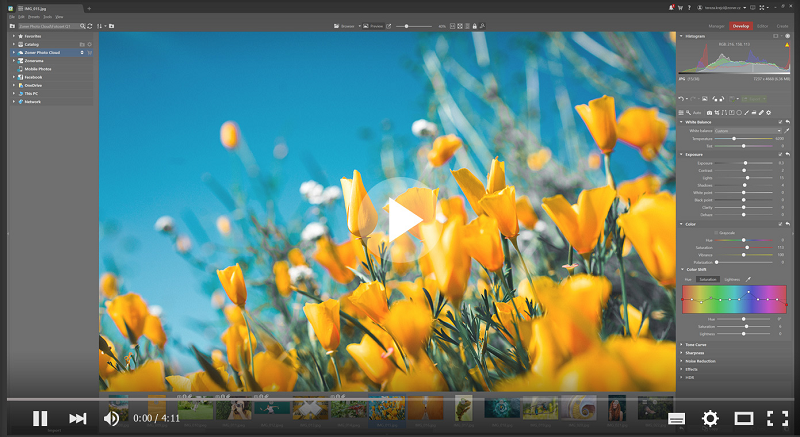The height and width of the screenshot is (437, 800).
Task: Select the color shift eyedropper
Action: click(x=748, y=279)
